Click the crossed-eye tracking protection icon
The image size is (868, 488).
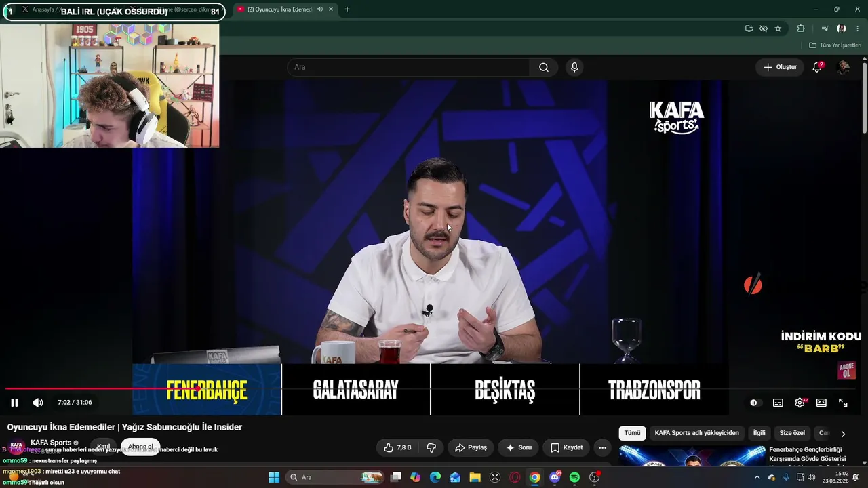click(x=764, y=28)
